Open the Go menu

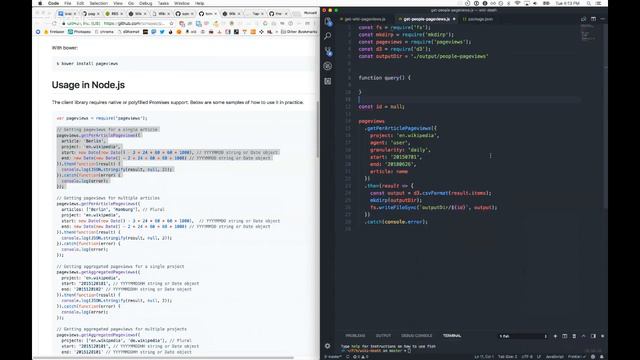point(131,3)
